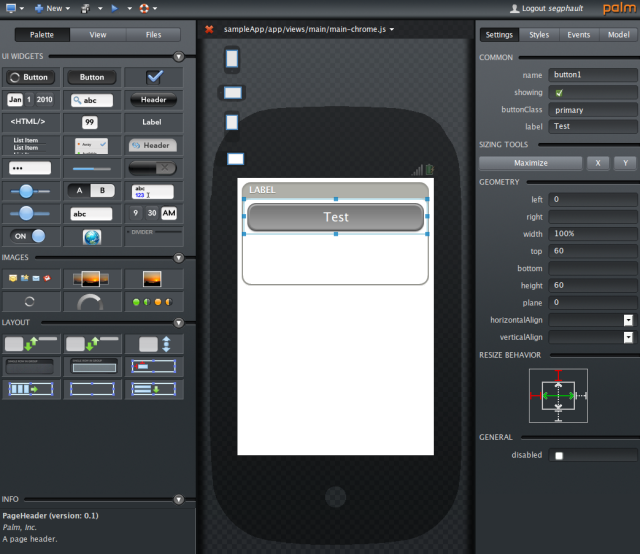640x554 pixels.
Task: Choose the date picker widget
Action: 31,100
